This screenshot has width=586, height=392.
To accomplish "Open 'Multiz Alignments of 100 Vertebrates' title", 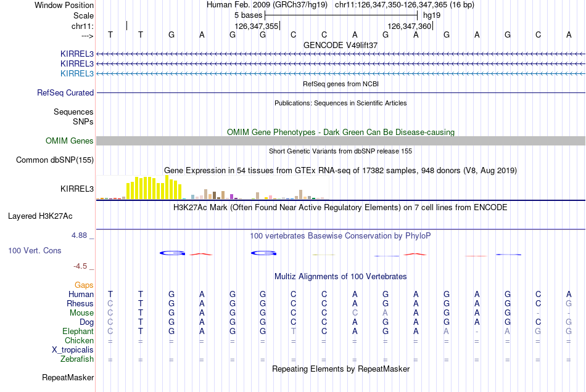I will pyautogui.click(x=340, y=277).
